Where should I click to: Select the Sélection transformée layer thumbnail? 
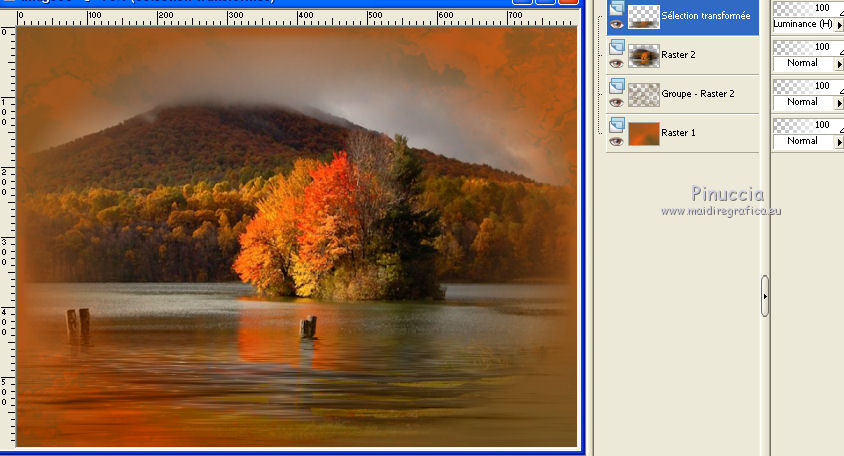pos(644,17)
